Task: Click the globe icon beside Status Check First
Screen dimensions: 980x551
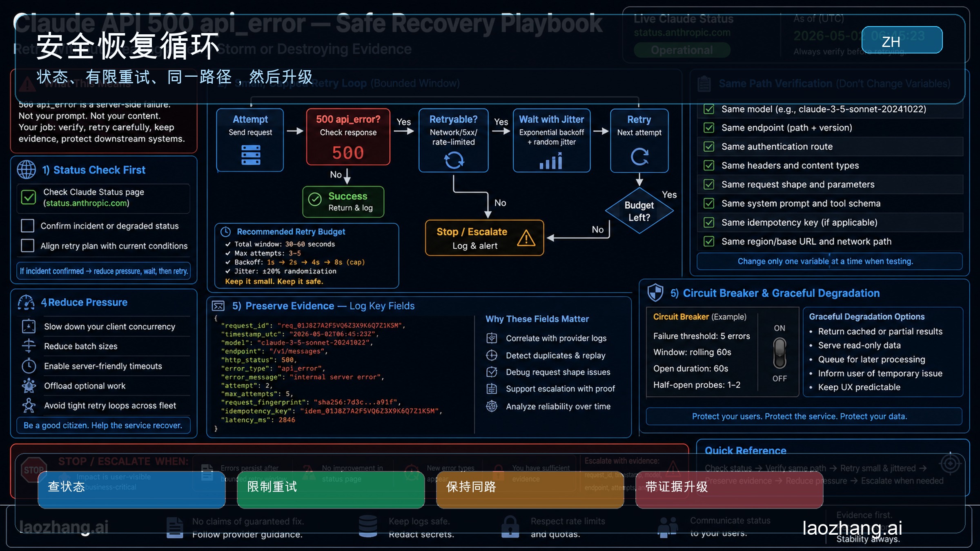Action: 27,170
